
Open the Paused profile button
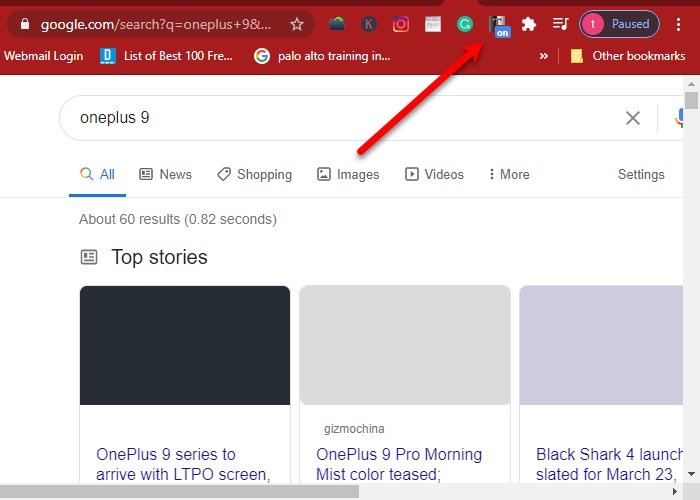(619, 24)
